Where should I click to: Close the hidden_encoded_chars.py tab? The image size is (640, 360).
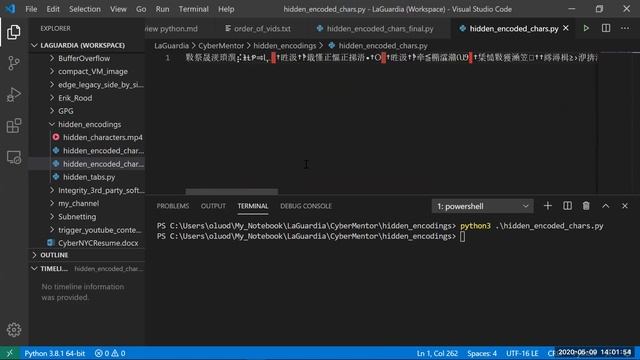[x=566, y=28]
